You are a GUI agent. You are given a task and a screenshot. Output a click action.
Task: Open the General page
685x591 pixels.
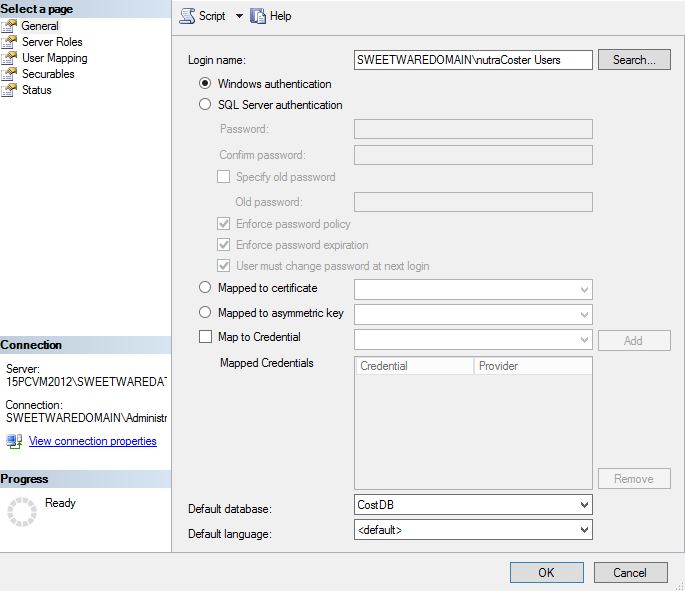40,26
